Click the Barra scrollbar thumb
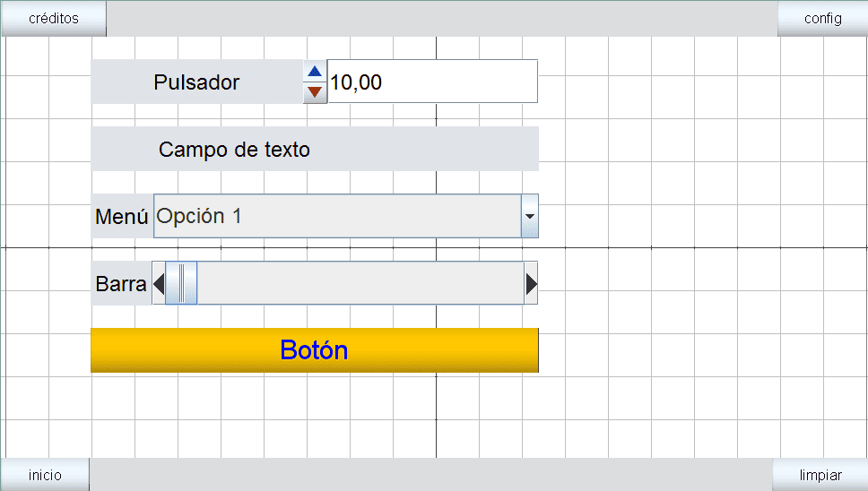 point(181,284)
